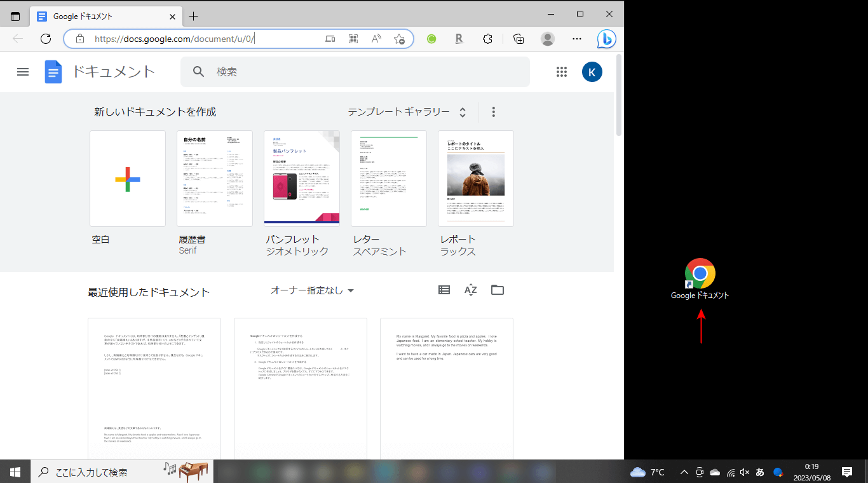Create a new 空白 blank document

tap(128, 179)
